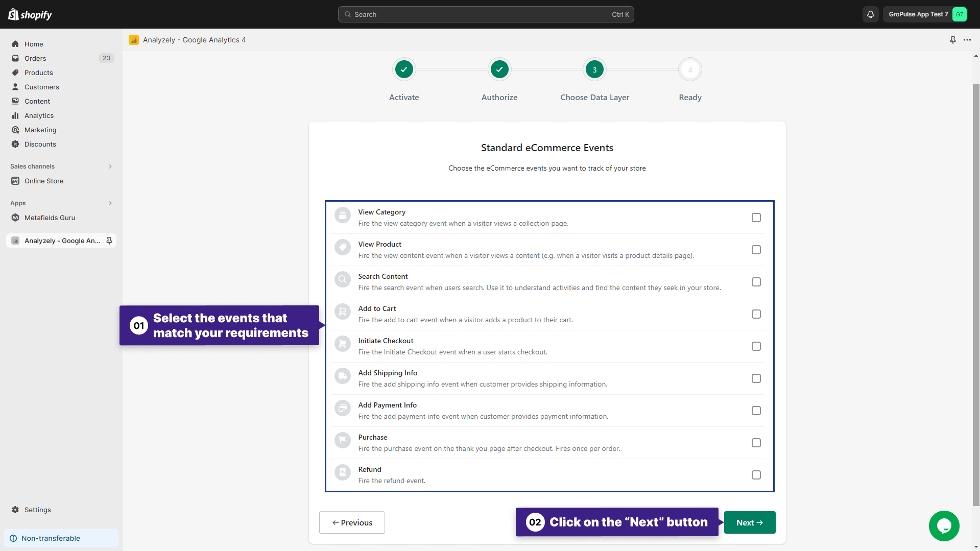
Task: Tick the Add to Cart checkbox
Action: click(x=756, y=314)
